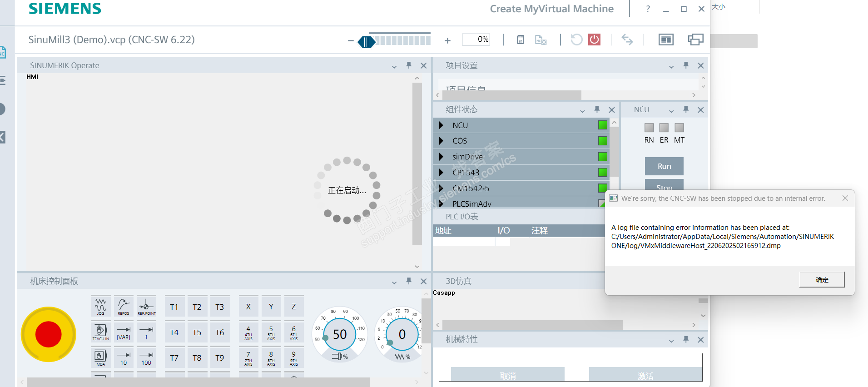Hit the red emergency stop button
The height and width of the screenshot is (387, 868).
pos(49,334)
